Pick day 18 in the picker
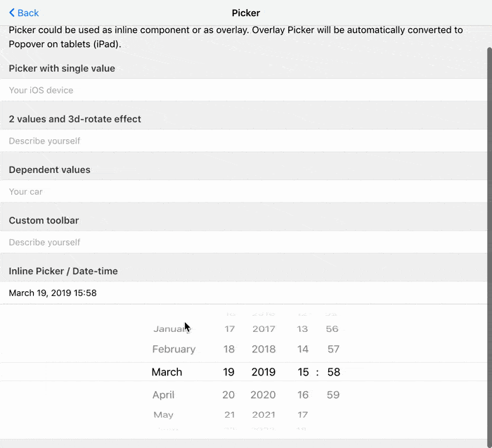This screenshot has width=492, height=448. (x=229, y=349)
